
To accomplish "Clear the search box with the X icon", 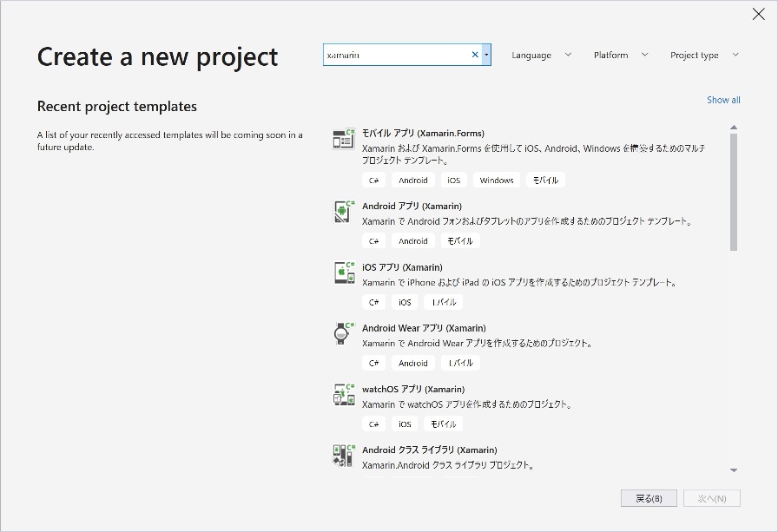I will click(475, 55).
